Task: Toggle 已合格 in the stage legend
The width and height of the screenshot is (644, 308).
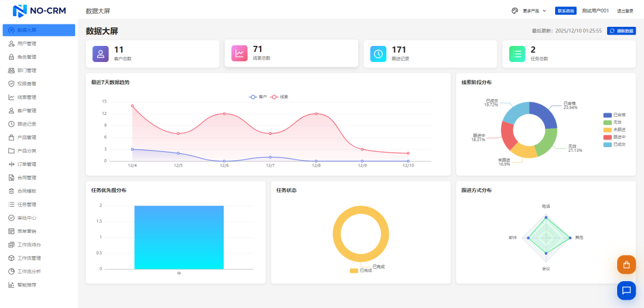Action: [x=614, y=115]
